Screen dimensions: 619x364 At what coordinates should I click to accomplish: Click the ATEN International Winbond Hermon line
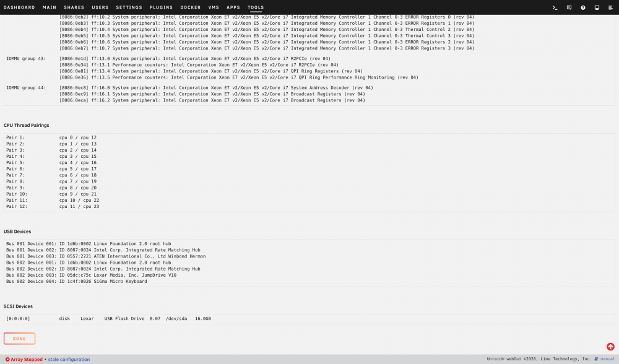[106, 256]
